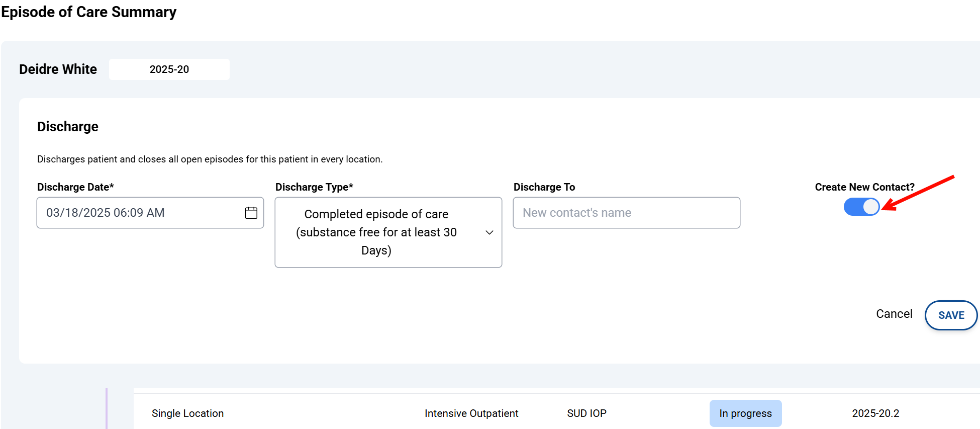Click the Intensive Outpatient level of care
The image size is (980, 429).
coord(471,413)
